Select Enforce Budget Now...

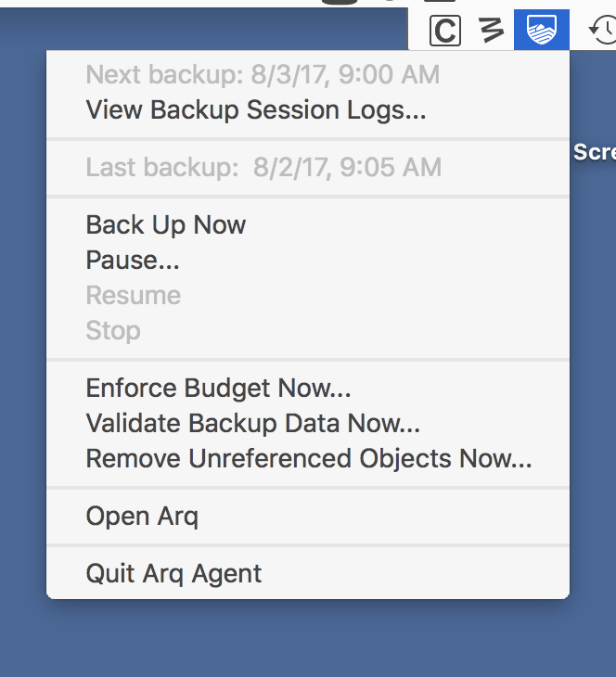pyautogui.click(x=218, y=388)
